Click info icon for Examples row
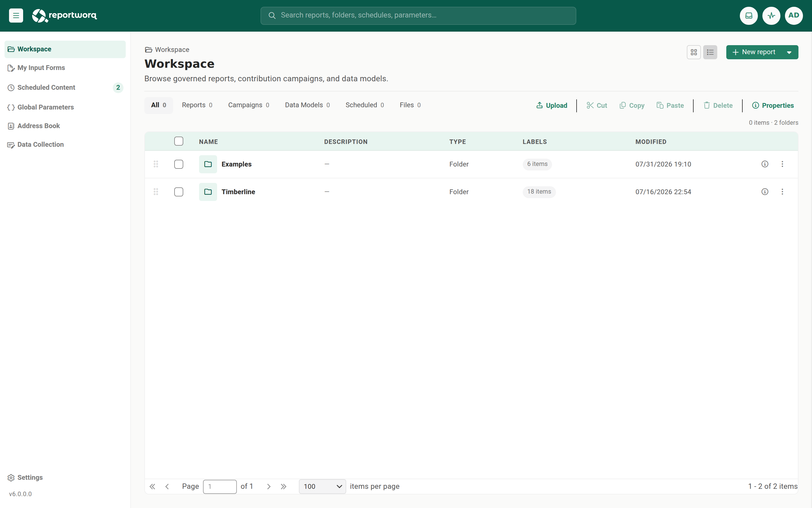 point(765,164)
